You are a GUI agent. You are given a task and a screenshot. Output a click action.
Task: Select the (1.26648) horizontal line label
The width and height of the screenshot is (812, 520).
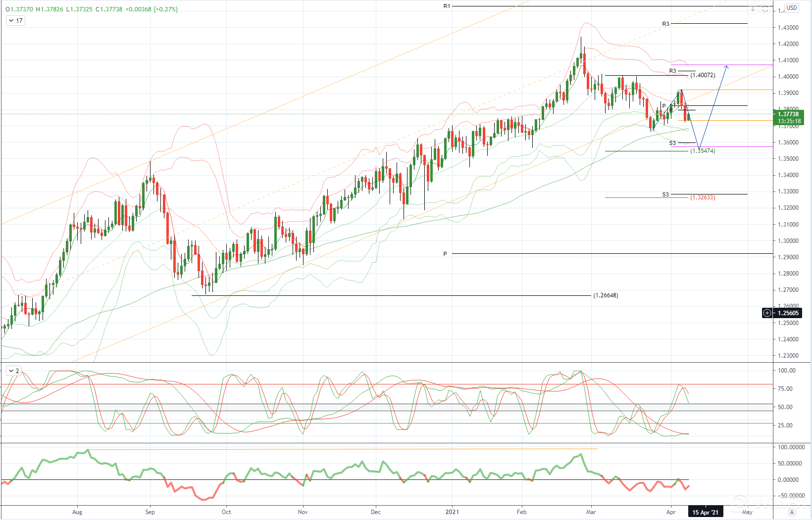point(606,295)
